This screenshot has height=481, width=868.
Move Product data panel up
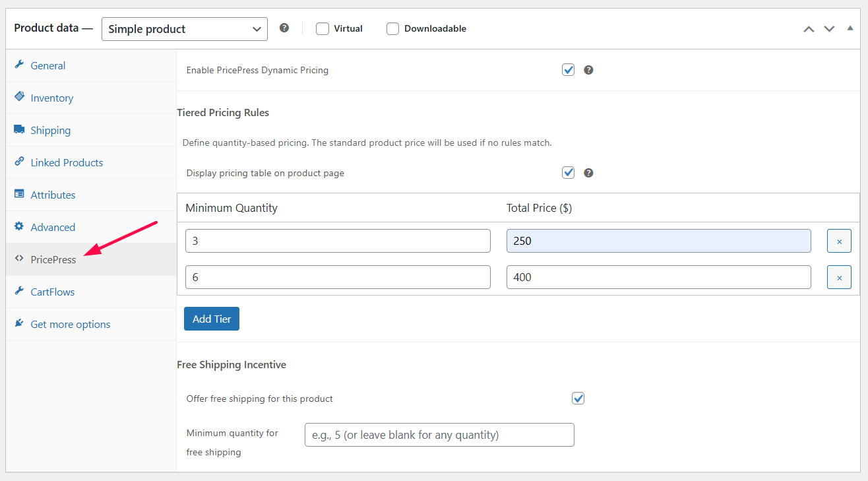tap(809, 29)
